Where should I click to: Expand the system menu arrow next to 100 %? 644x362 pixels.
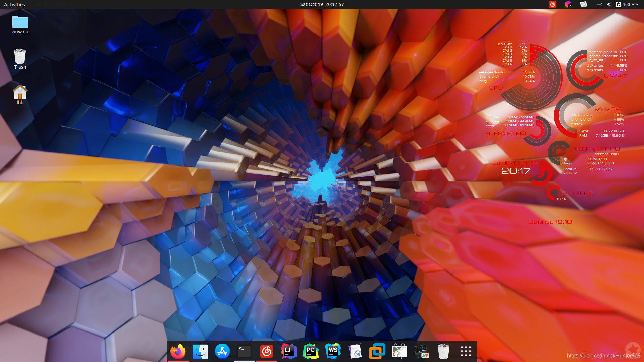pyautogui.click(x=637, y=4)
